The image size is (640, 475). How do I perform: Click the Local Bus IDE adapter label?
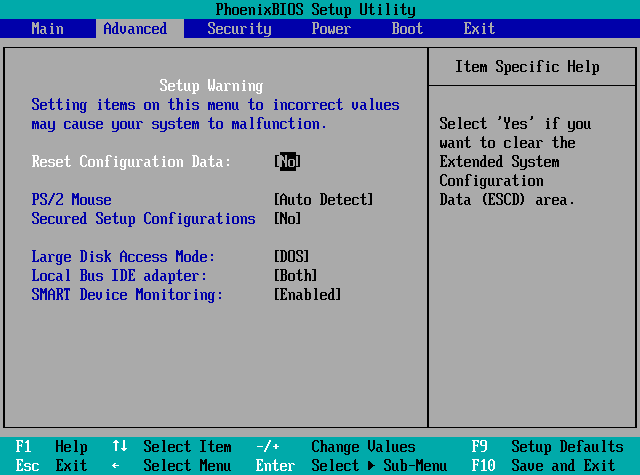point(119,275)
